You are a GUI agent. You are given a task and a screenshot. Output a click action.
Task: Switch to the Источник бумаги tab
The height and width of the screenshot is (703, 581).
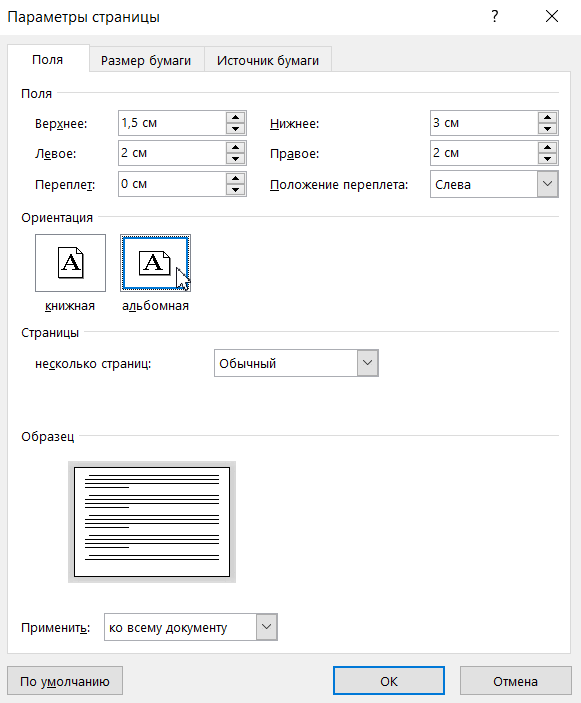268,60
